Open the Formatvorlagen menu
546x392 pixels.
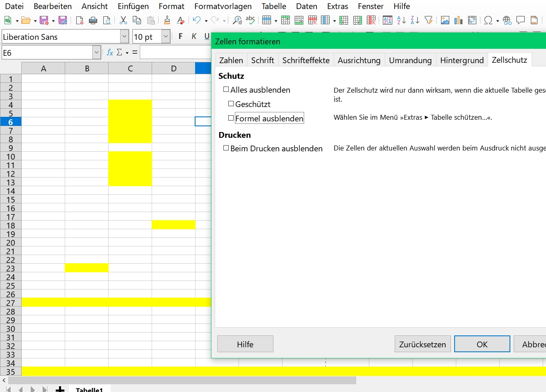click(x=223, y=6)
